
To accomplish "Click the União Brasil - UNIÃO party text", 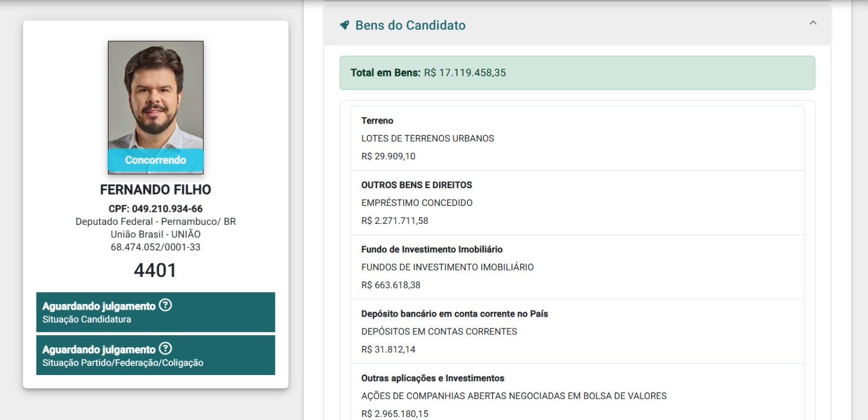I will (156, 234).
